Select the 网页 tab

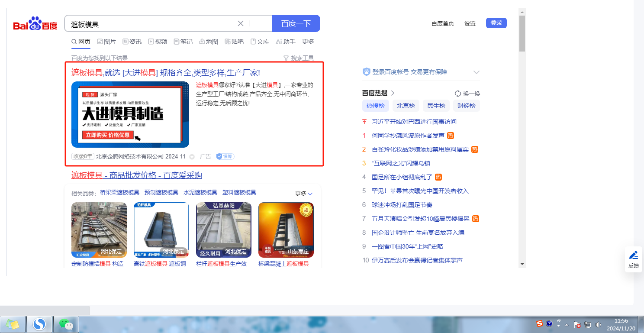tap(81, 42)
